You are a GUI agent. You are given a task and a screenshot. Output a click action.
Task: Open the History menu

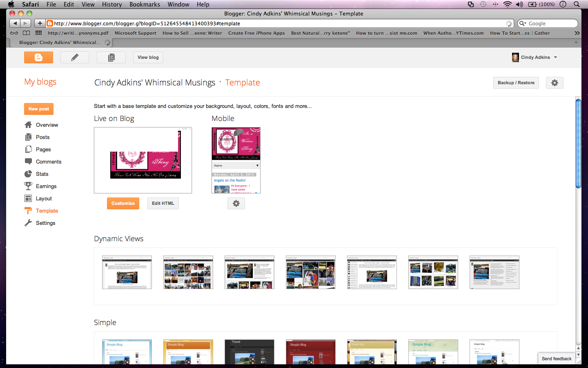[112, 4]
